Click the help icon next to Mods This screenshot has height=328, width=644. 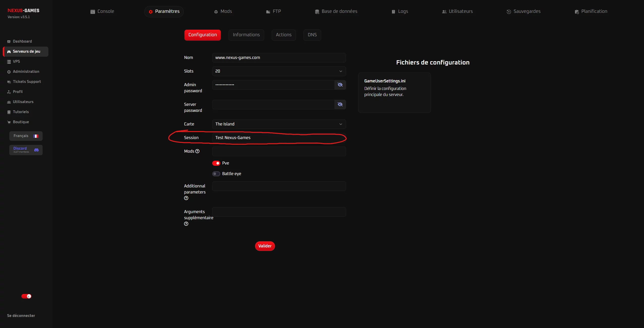click(x=197, y=151)
